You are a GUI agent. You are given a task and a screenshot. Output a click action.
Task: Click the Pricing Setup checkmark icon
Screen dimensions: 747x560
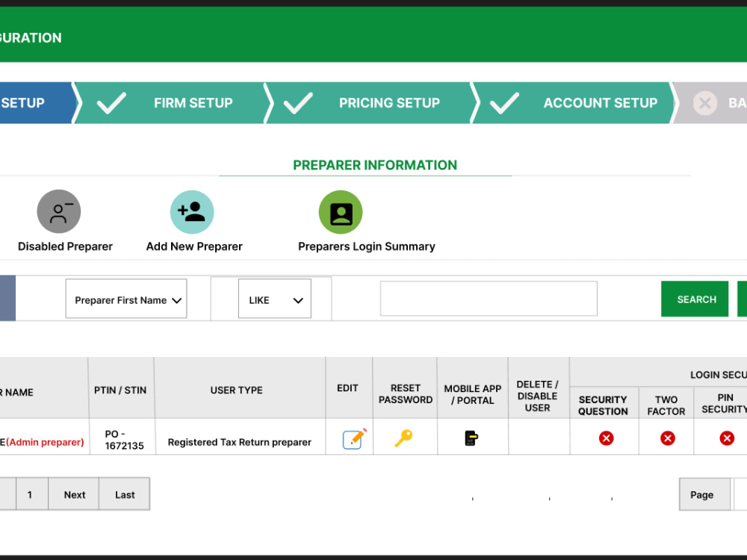pos(298,103)
